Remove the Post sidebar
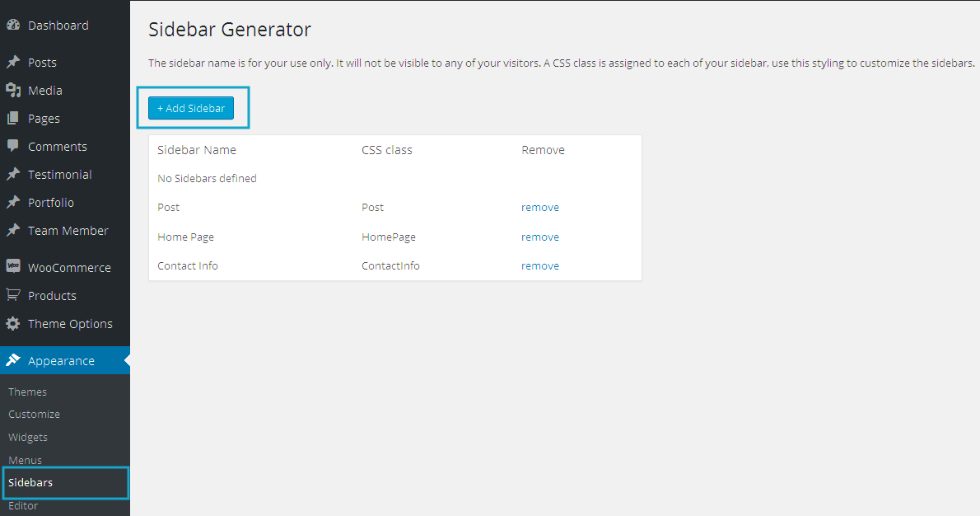Screen dimensions: 980x516 tap(539, 208)
